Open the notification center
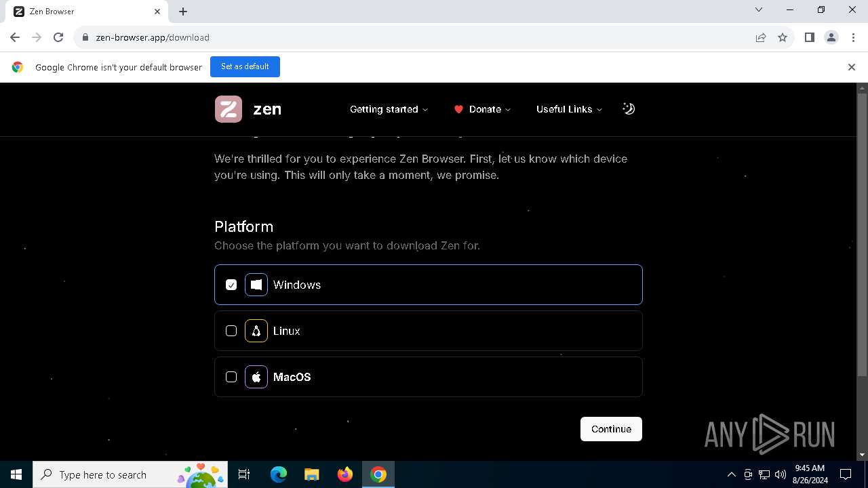The width and height of the screenshot is (868, 488). coord(846,474)
